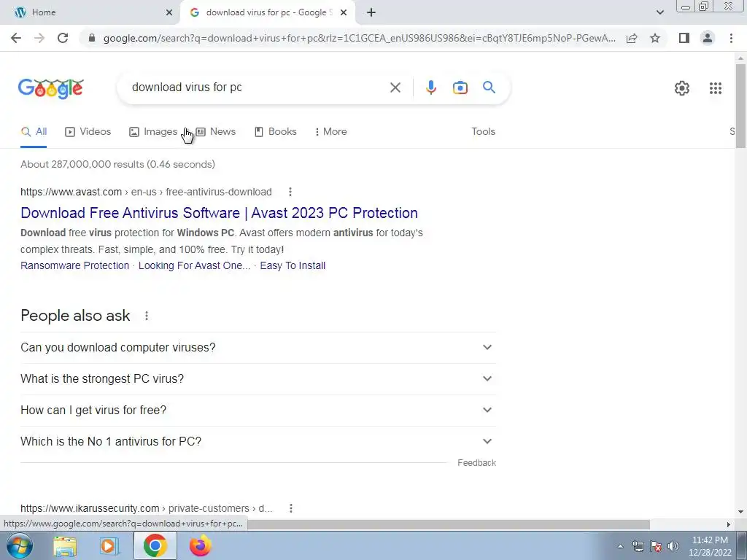Viewport: 747px width, 560px height.
Task: Open Windows Explorer from the taskbar
Action: (65, 545)
